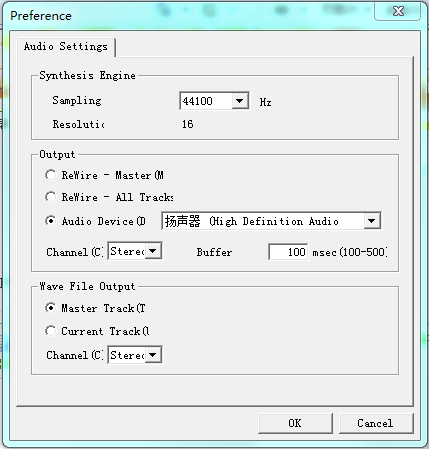The height and width of the screenshot is (449, 429).
Task: Choose the Audio Device output radio button
Action: tap(50, 221)
